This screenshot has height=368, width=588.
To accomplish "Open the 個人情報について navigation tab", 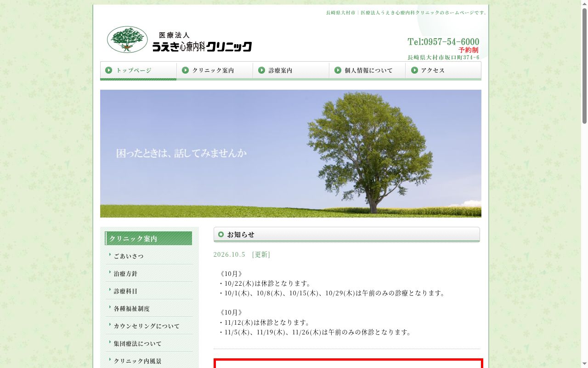I will point(367,71).
